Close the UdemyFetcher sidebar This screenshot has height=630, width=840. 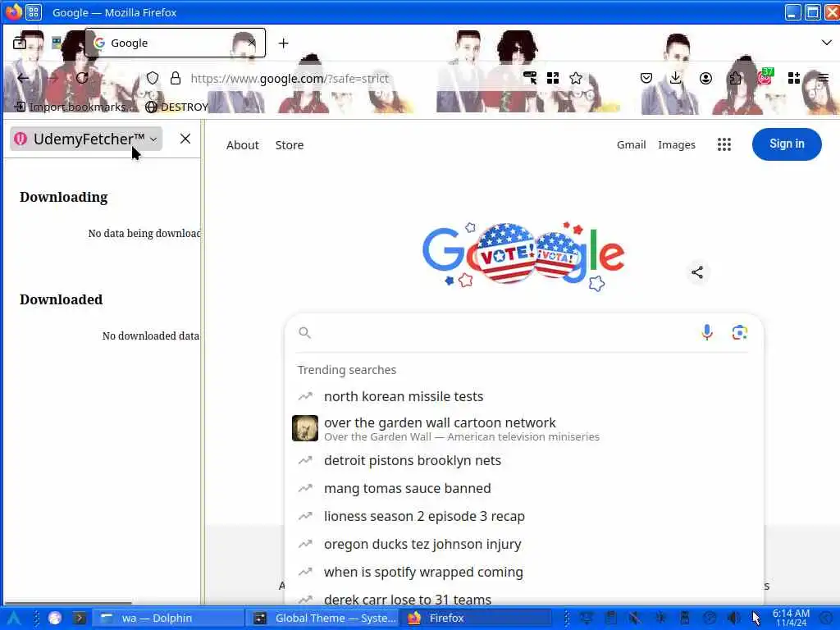[185, 139]
